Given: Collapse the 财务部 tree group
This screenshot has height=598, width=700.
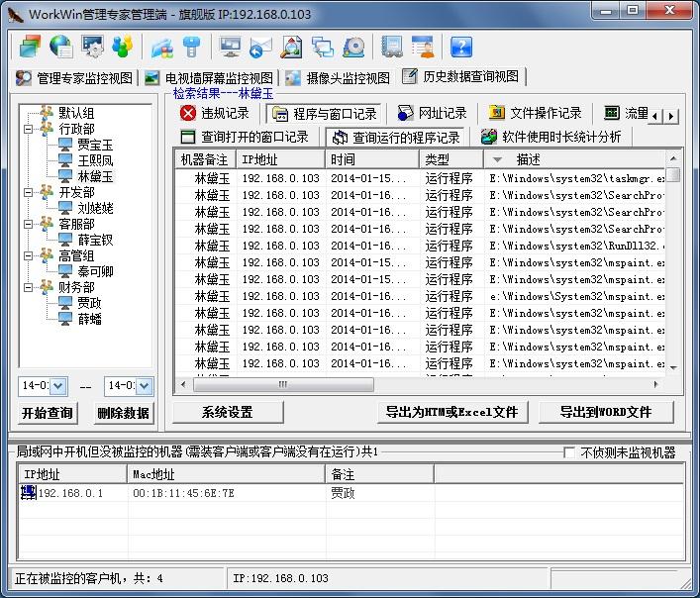Looking at the screenshot, I should pos(28,287).
